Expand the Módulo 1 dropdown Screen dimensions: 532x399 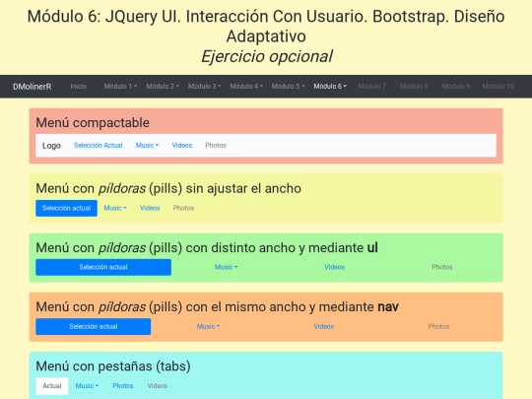120,86
